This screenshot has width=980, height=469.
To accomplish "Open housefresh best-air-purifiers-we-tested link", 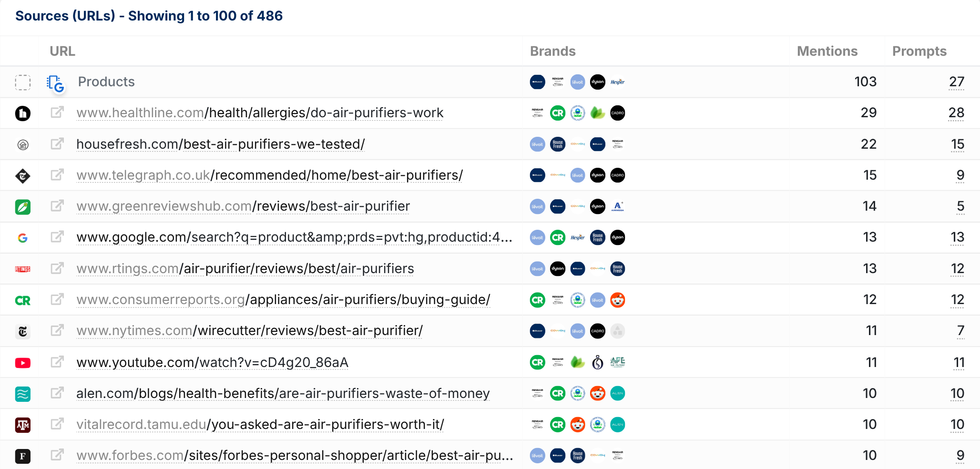I will [x=221, y=144].
